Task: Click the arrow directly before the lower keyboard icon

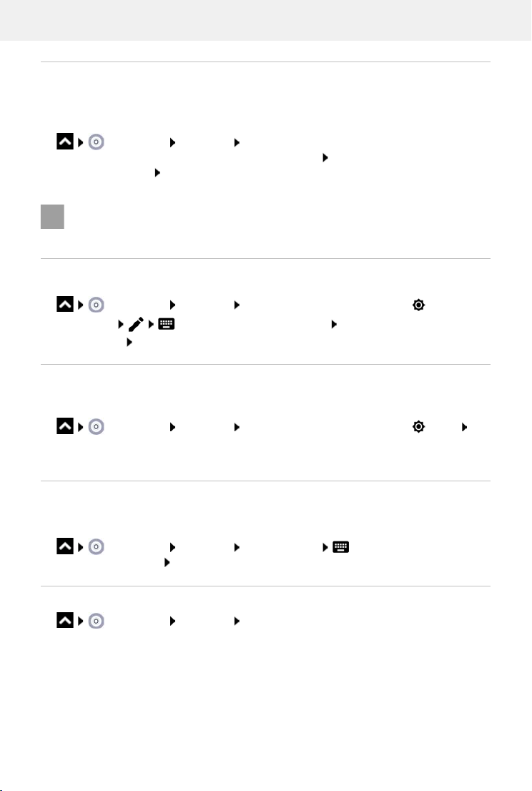Action: pyautogui.click(x=325, y=547)
